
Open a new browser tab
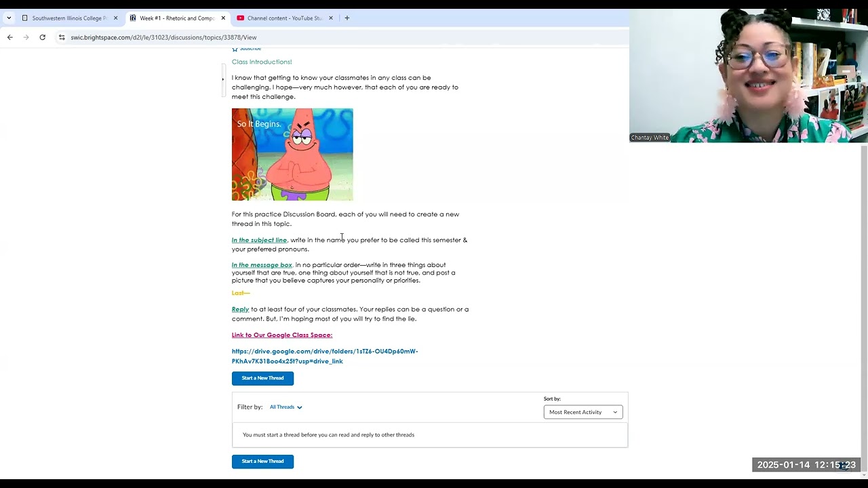pos(347,18)
